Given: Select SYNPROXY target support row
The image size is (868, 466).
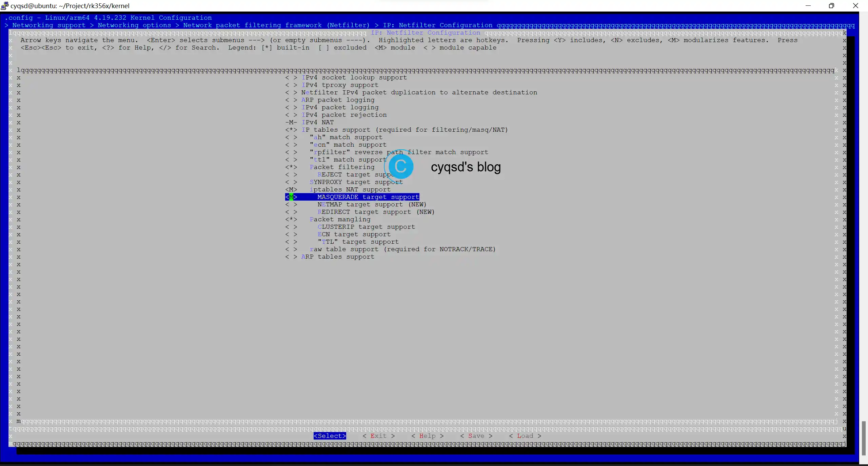Looking at the screenshot, I should click(344, 182).
